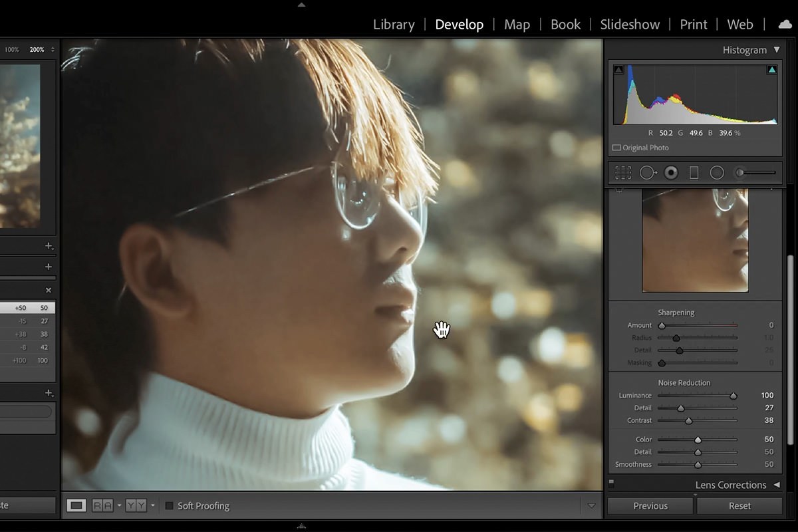Open the YY before/after options dropdown arrow
Image resolution: width=798 pixels, height=532 pixels.
point(152,505)
